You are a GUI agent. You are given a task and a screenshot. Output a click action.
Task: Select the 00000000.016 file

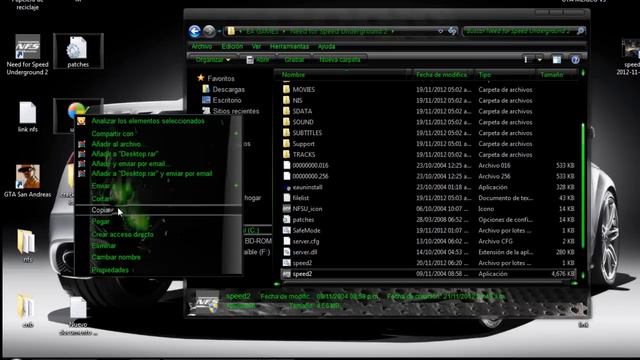(x=310, y=165)
